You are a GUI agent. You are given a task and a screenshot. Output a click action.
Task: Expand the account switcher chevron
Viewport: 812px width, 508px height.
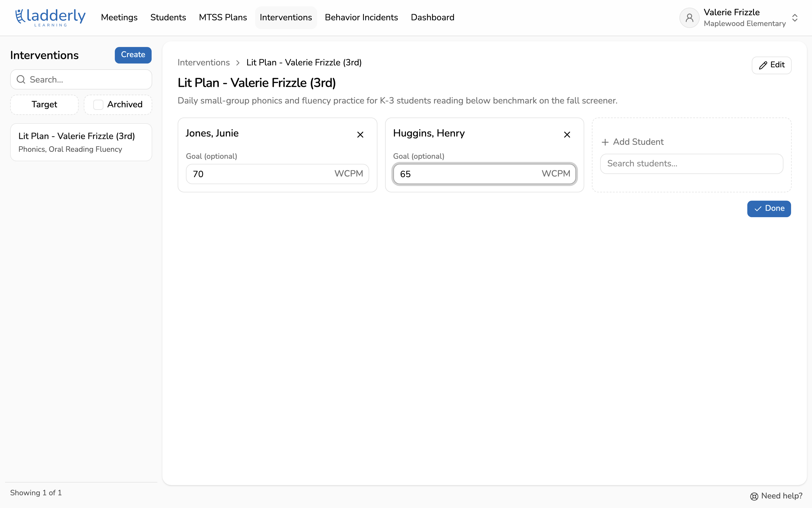(794, 18)
